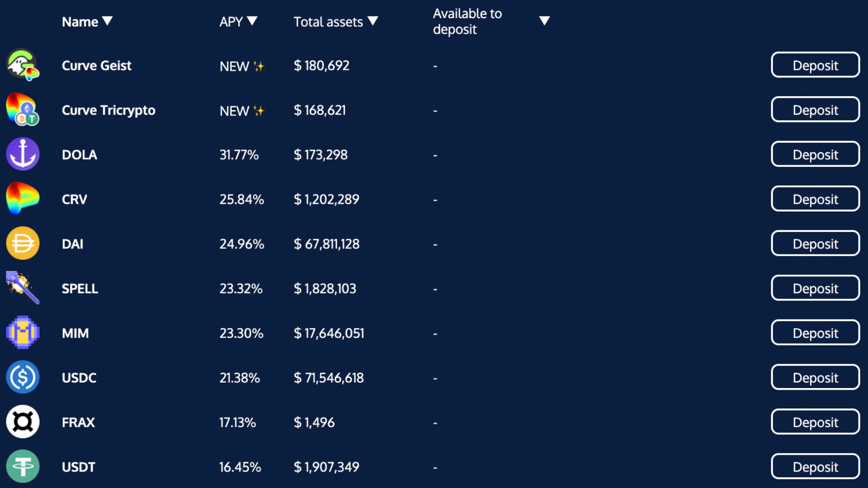Click the USDT tether icon
This screenshot has height=488, width=868.
[x=22, y=467]
